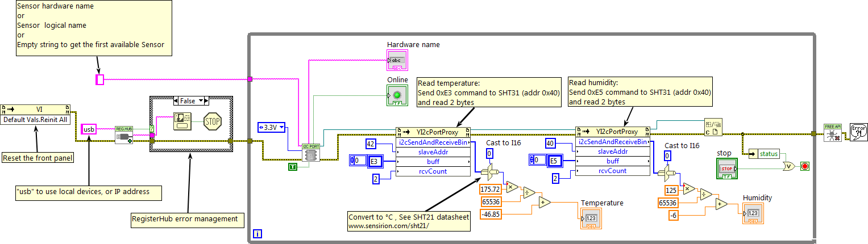This screenshot has height=244, width=868.
Task: Toggle the green True boolean constant
Action: coord(292,166)
